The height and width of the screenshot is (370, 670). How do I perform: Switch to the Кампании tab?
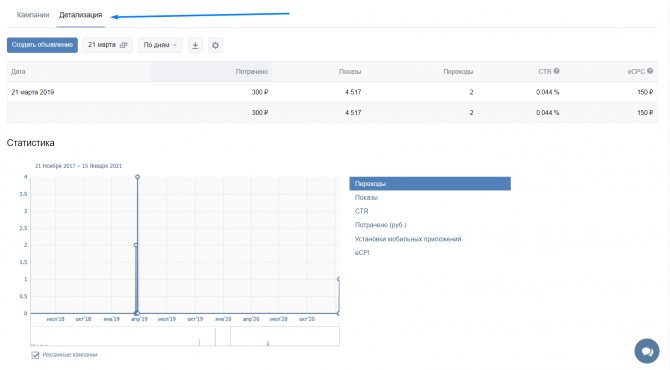click(x=33, y=15)
